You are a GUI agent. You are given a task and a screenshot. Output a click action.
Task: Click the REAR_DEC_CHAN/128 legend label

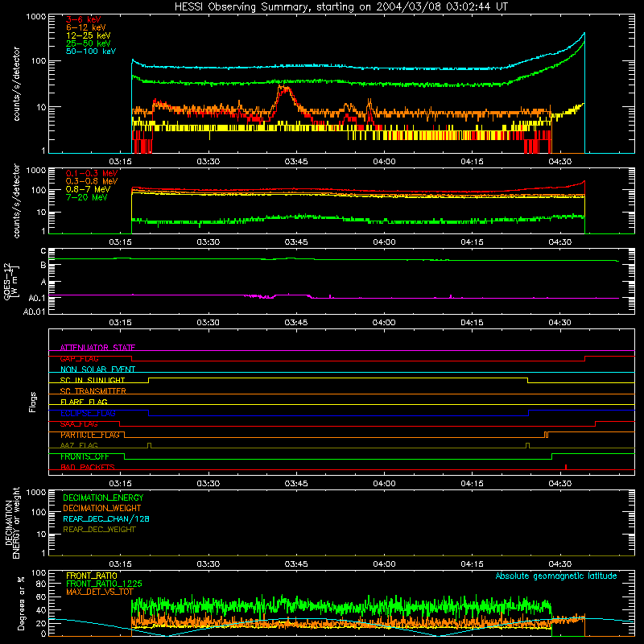(106, 518)
